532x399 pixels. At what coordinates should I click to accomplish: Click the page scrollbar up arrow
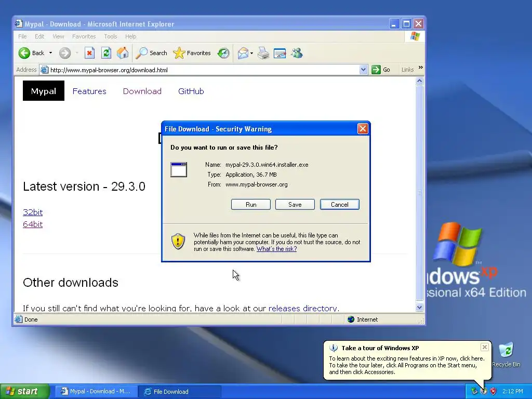419,81
